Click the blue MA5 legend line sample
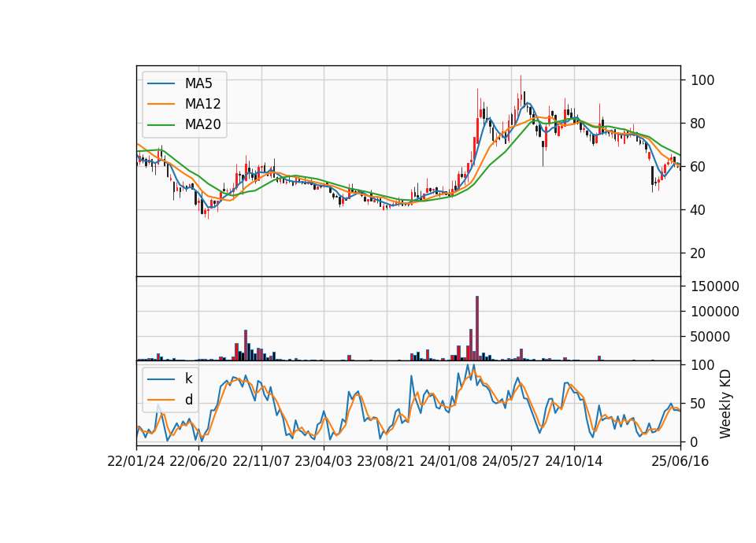This screenshot has height=543, width=756. (x=161, y=84)
